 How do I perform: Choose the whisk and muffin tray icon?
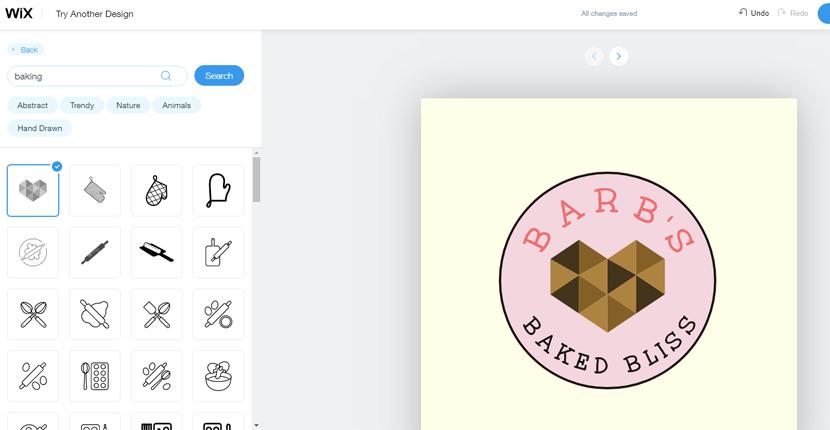95,376
